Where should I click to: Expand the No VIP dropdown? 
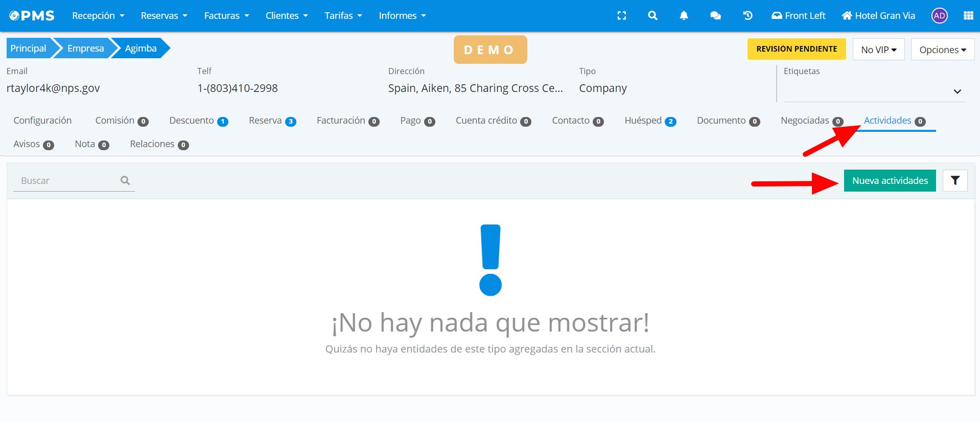pyautogui.click(x=878, y=50)
